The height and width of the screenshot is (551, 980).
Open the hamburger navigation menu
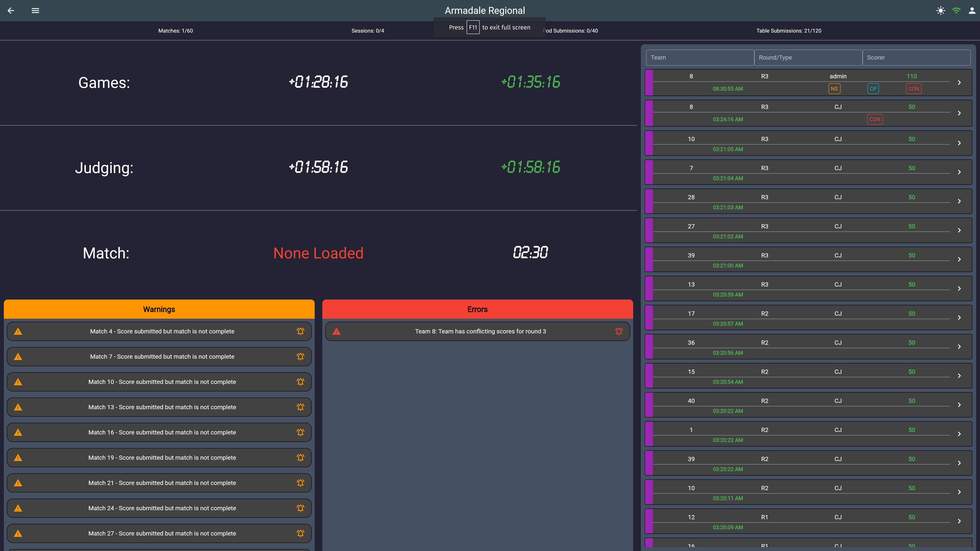pyautogui.click(x=35, y=11)
